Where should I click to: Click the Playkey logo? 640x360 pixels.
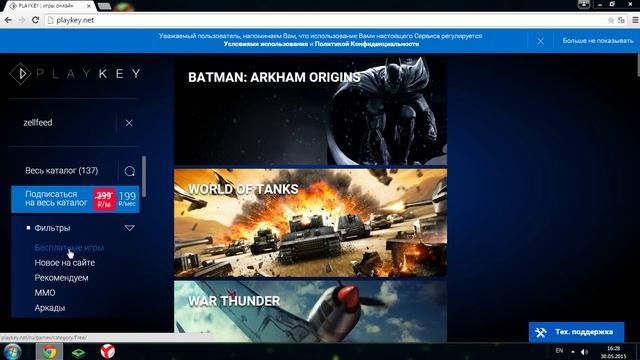coord(75,73)
